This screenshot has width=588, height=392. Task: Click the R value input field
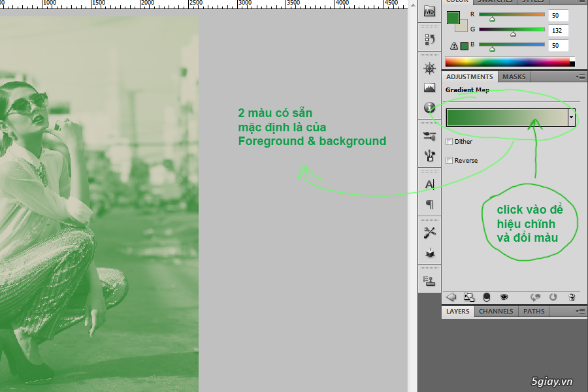(x=558, y=15)
